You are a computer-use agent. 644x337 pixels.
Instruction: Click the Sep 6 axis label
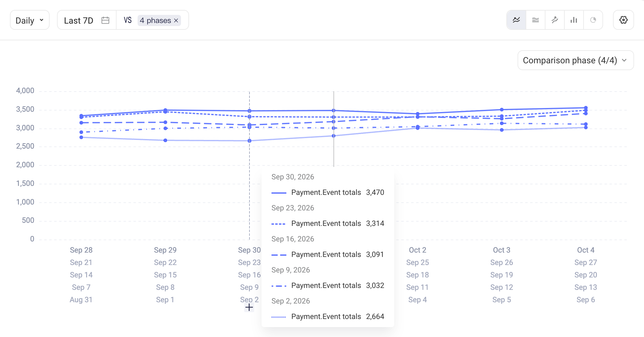(x=586, y=300)
